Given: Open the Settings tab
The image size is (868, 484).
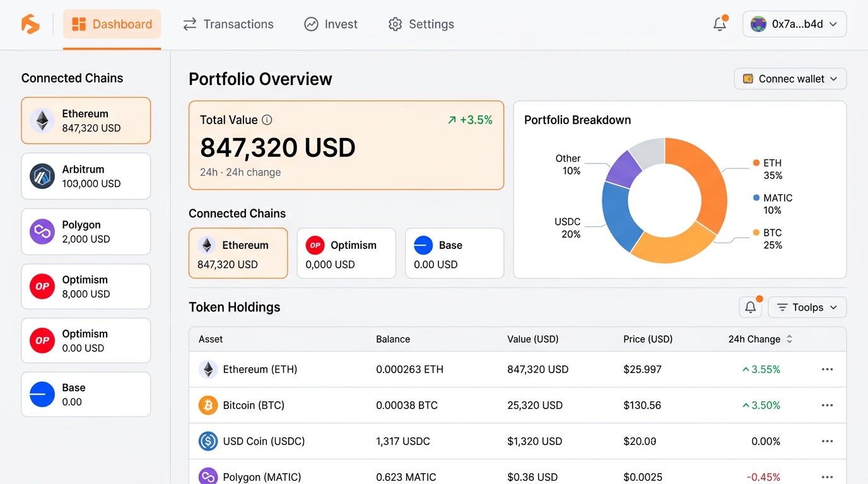Looking at the screenshot, I should point(421,24).
